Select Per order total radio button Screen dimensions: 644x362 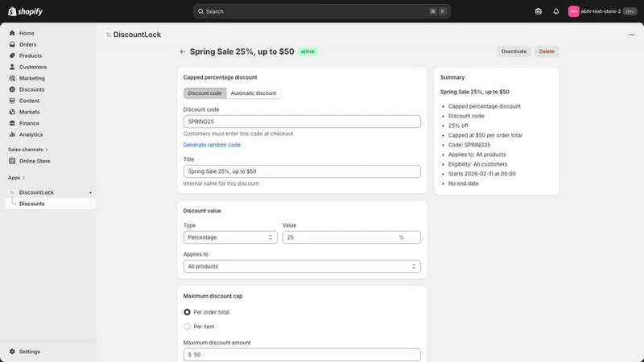187,312
